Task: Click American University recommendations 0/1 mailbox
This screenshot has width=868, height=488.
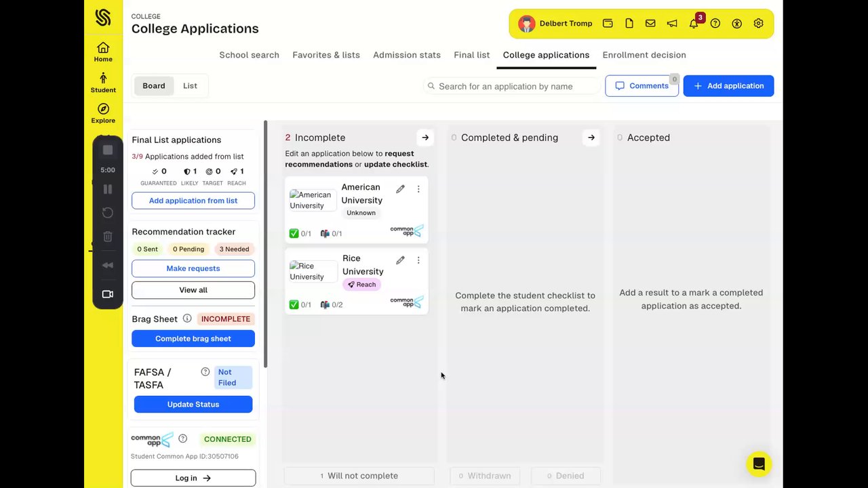Action: 331,234
